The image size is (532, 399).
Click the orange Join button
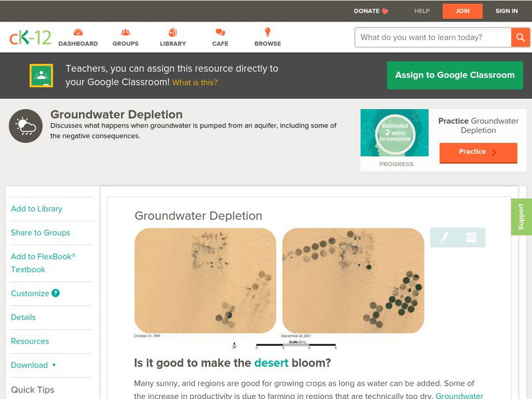click(x=462, y=11)
